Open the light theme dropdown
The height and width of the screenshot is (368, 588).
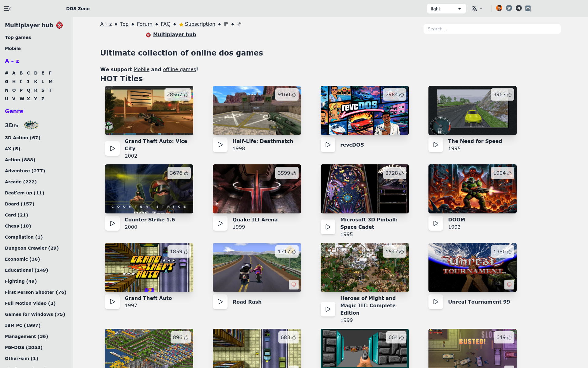[x=446, y=9]
